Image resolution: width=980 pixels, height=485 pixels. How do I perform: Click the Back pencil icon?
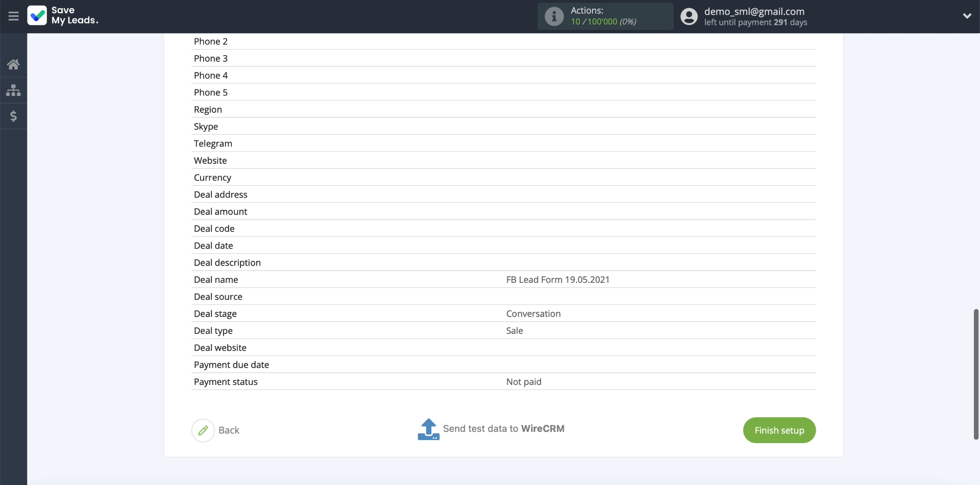pyautogui.click(x=203, y=430)
